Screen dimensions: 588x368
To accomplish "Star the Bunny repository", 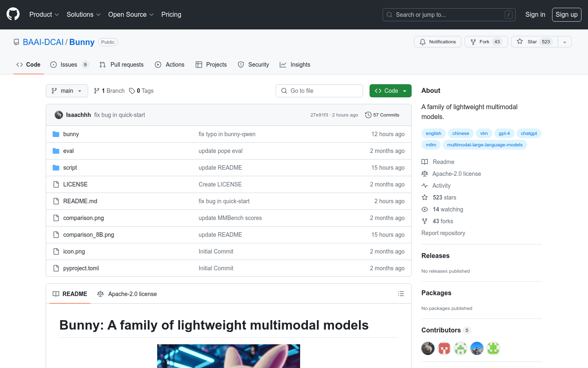I will (535, 42).
